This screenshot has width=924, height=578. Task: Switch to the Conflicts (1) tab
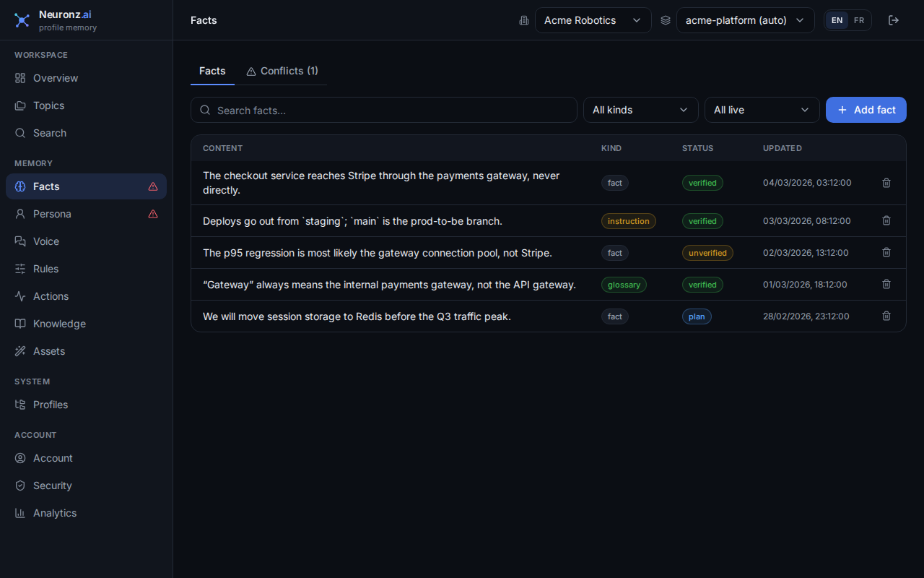282,71
